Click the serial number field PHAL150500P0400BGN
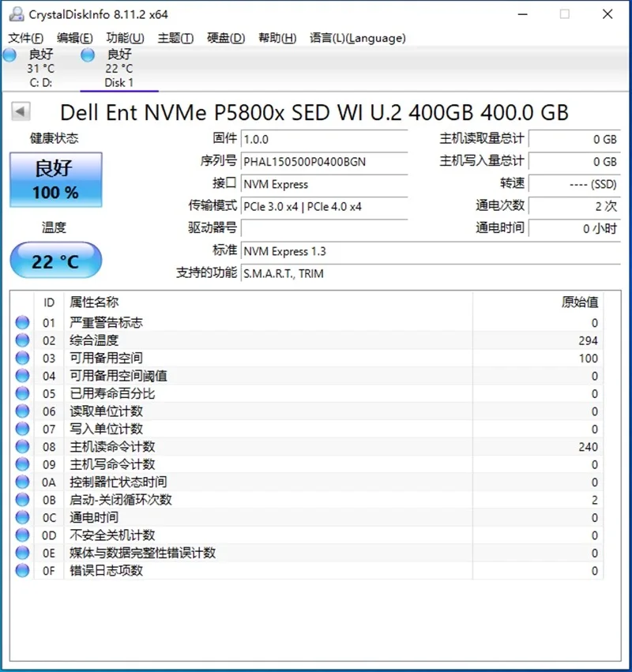 pos(324,162)
